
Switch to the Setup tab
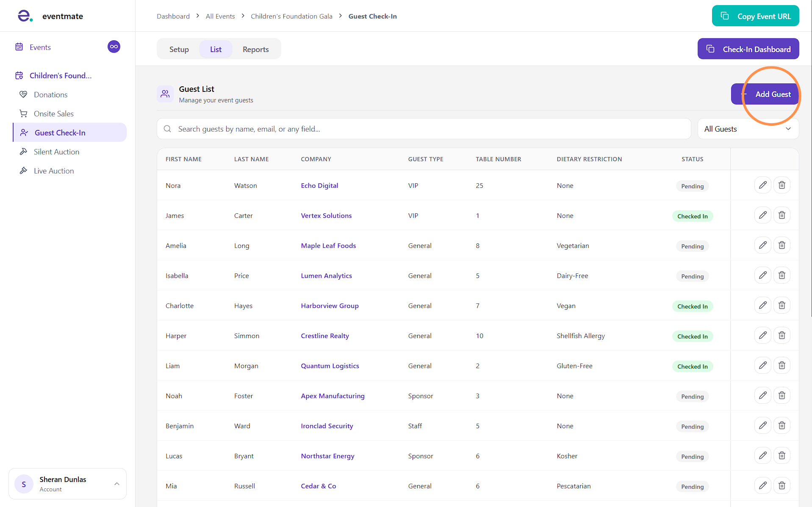point(179,49)
